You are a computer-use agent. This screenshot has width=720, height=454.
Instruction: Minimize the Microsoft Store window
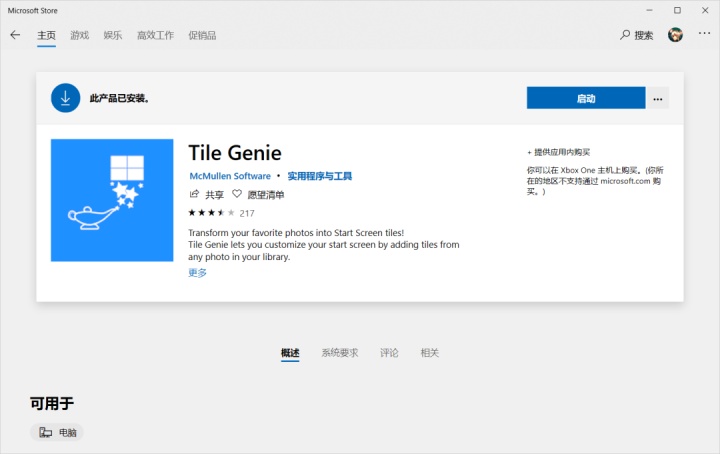(x=649, y=10)
